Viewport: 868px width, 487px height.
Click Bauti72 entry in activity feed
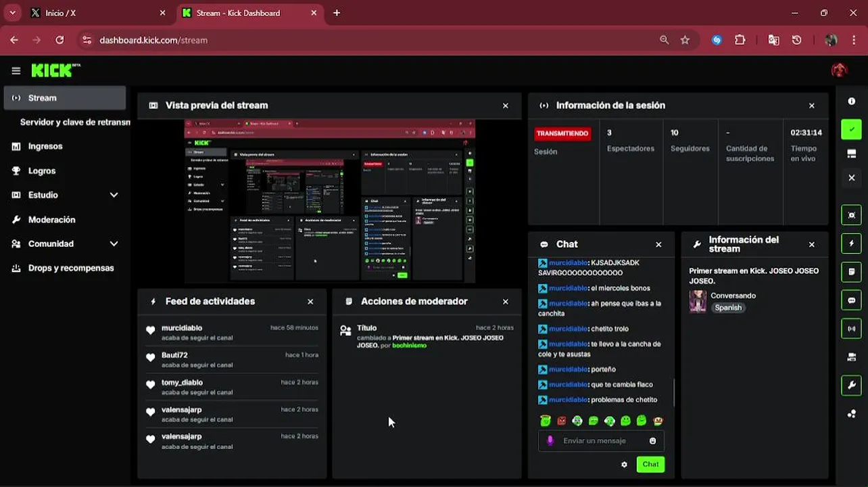point(231,360)
